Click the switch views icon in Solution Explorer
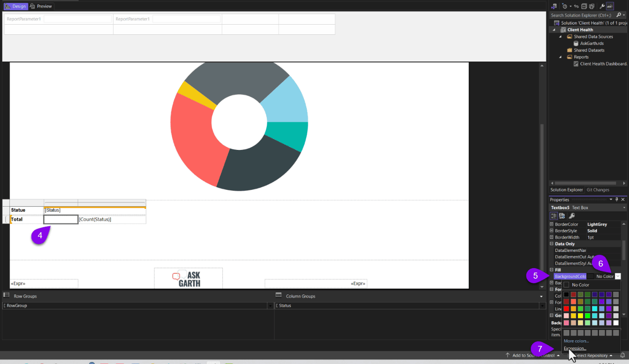Screen dimensions: 629x364 [x=554, y=6]
